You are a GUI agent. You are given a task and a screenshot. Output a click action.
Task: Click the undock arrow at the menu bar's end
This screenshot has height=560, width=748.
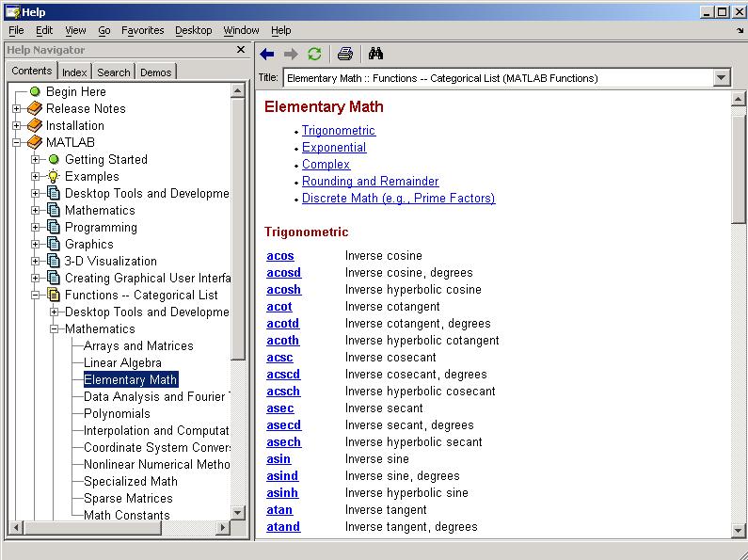tap(740, 30)
